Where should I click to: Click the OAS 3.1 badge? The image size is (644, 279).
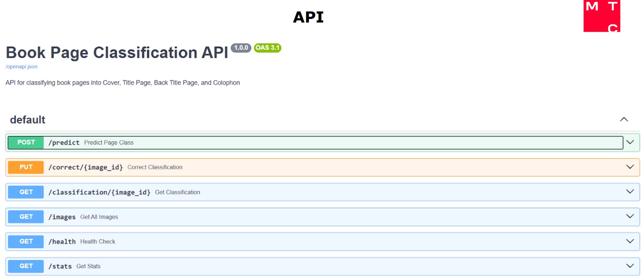pyautogui.click(x=267, y=48)
